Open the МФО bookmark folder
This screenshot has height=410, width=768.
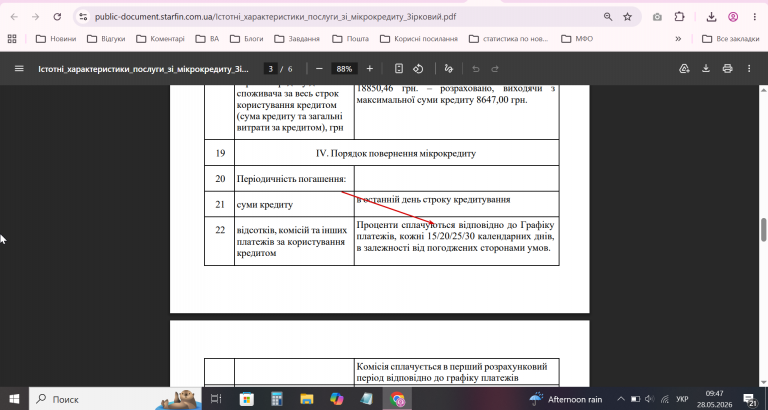(x=577, y=38)
